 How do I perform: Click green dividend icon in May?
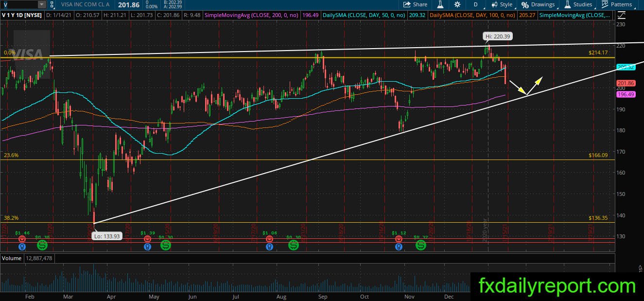(x=165, y=246)
